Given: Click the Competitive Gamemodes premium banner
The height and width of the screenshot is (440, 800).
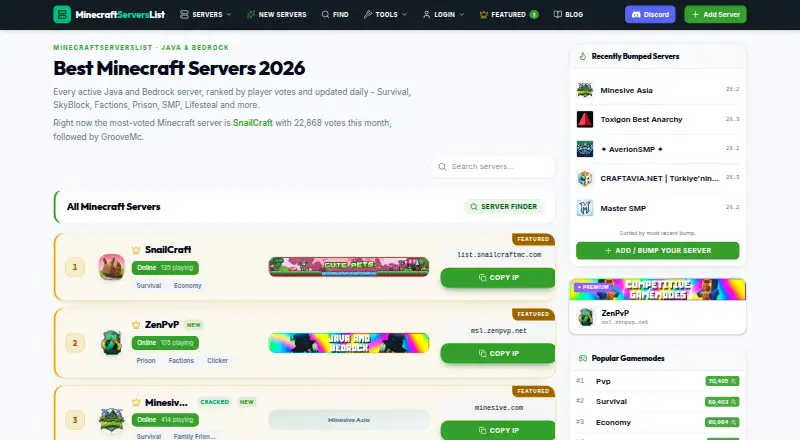Looking at the screenshot, I should [658, 289].
